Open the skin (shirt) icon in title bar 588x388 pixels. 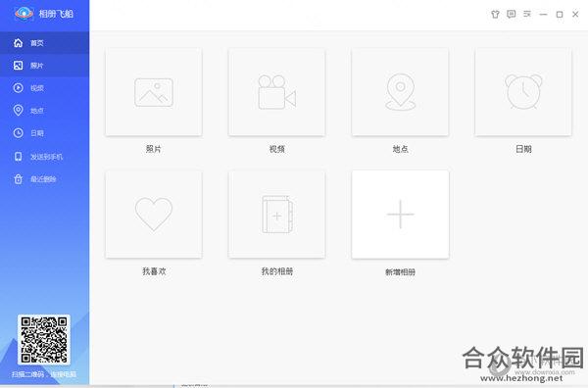[495, 15]
